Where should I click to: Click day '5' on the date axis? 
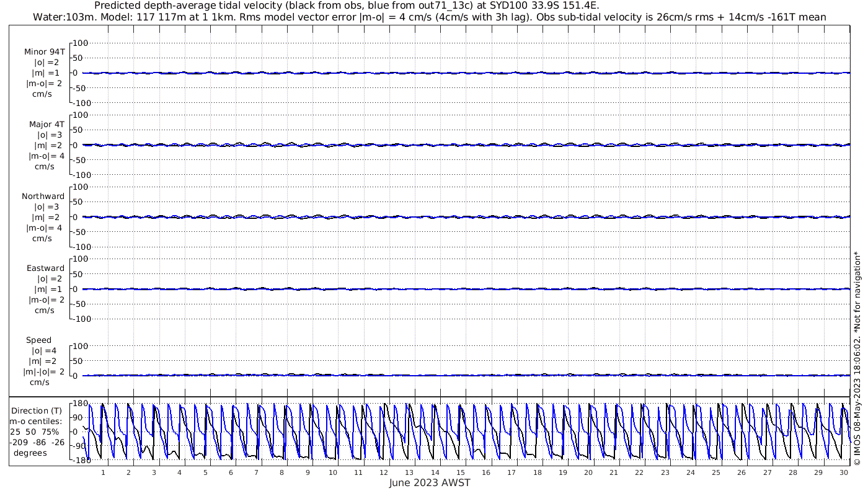click(205, 472)
